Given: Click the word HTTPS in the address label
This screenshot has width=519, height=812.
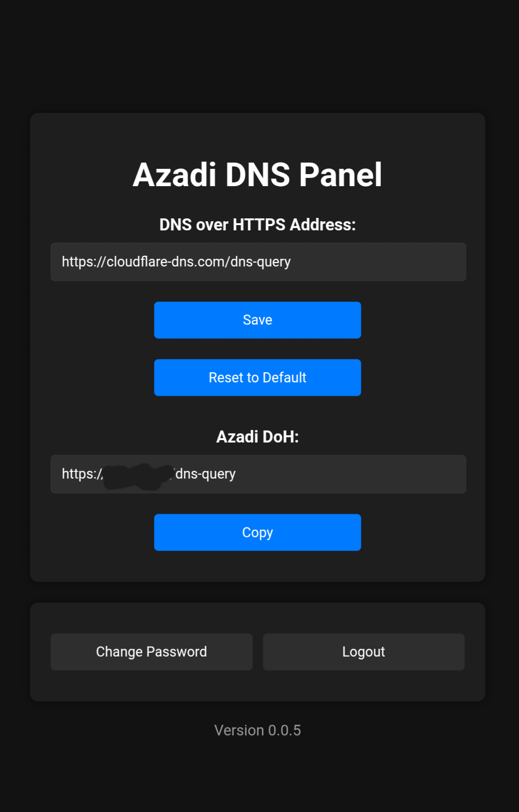Looking at the screenshot, I should (259, 225).
